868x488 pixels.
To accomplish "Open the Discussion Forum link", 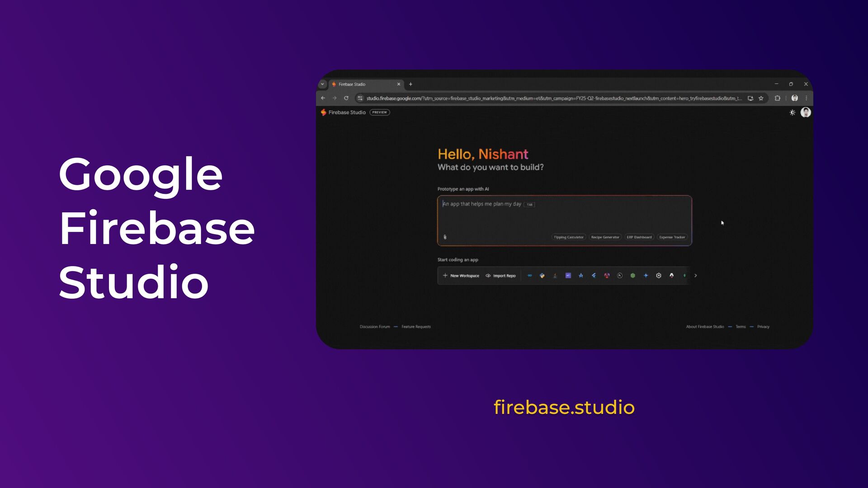I will pos(375,326).
